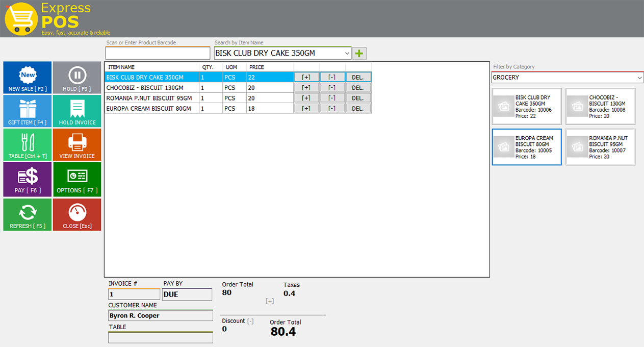
Task: Select 'BISK CLUB DRY CAKE 350GM' row name
Action: 145,77
